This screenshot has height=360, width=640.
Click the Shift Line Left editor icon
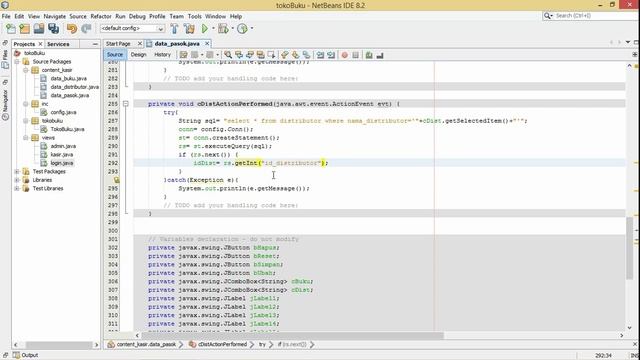320,55
